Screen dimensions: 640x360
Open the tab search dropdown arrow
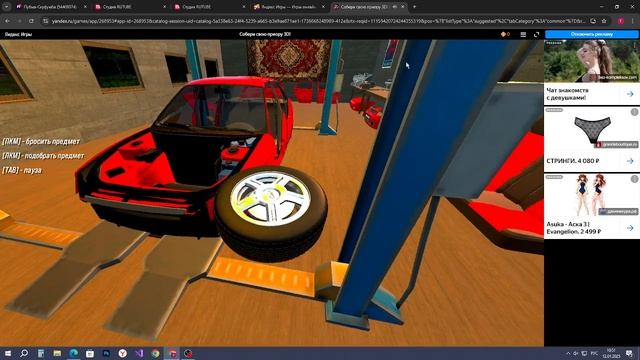pos(6,7)
